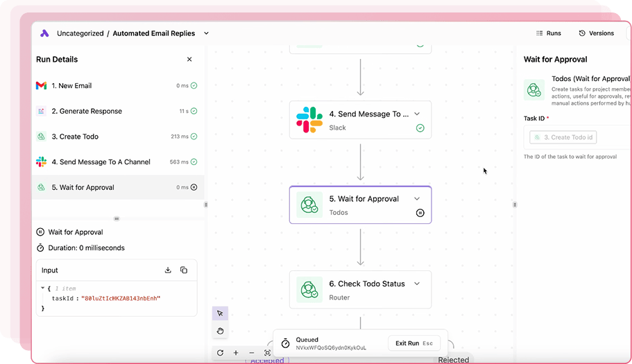Image resolution: width=632 pixels, height=364 pixels.
Task: Select step 5. Wait for Approval in run list
Action: click(117, 187)
